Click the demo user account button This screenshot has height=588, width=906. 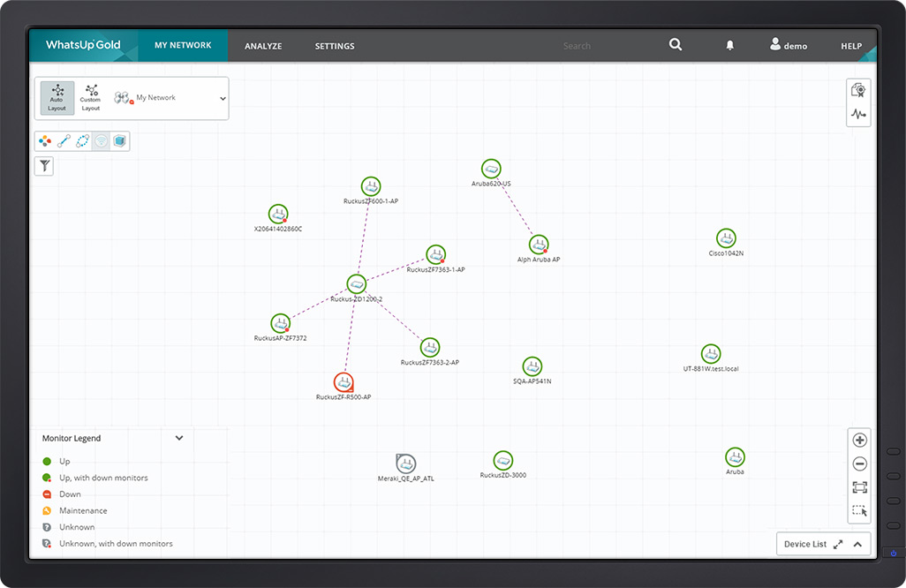click(788, 45)
